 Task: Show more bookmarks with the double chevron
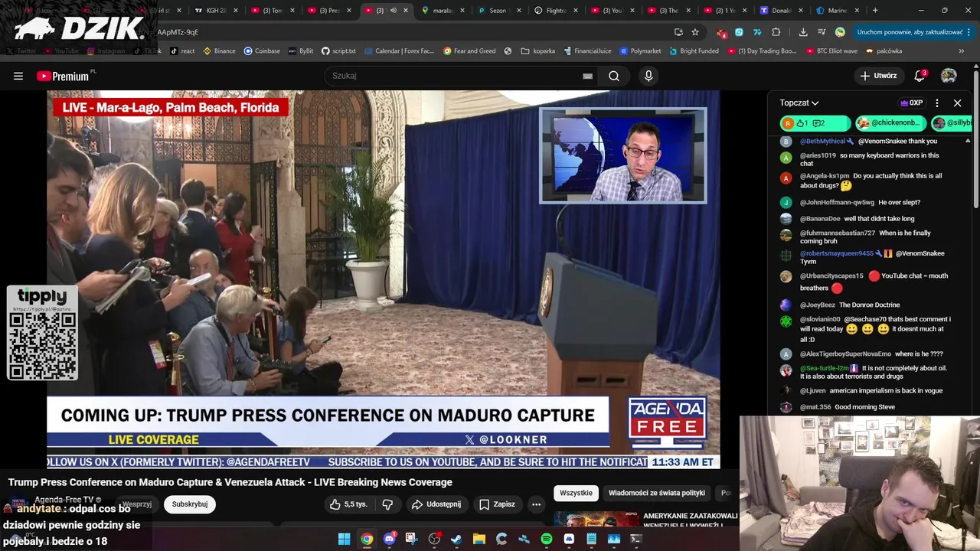[x=963, y=51]
